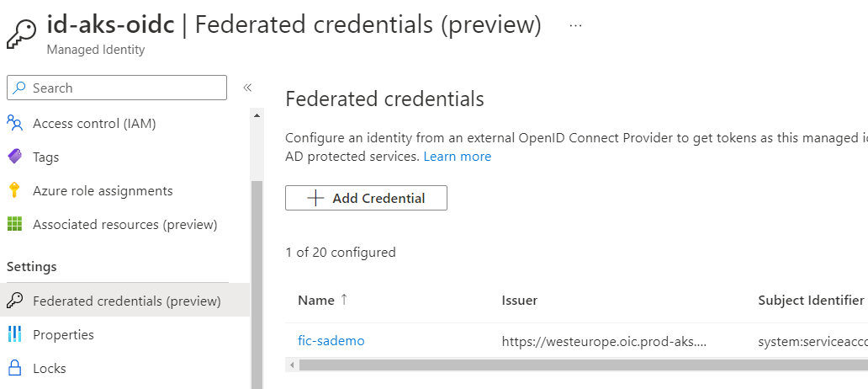This screenshot has height=389, width=868.
Task: Click the Access control (IAM) people icon
Action: click(14, 124)
